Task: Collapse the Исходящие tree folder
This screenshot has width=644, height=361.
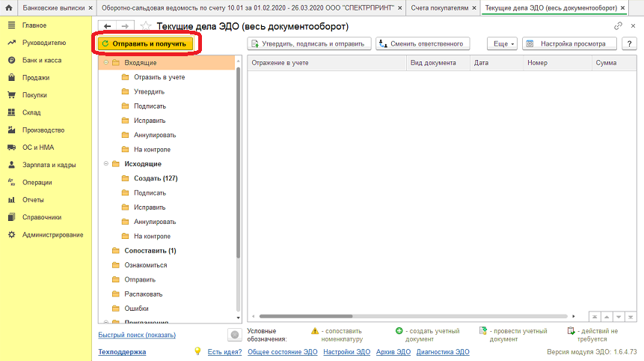Action: 105,163
